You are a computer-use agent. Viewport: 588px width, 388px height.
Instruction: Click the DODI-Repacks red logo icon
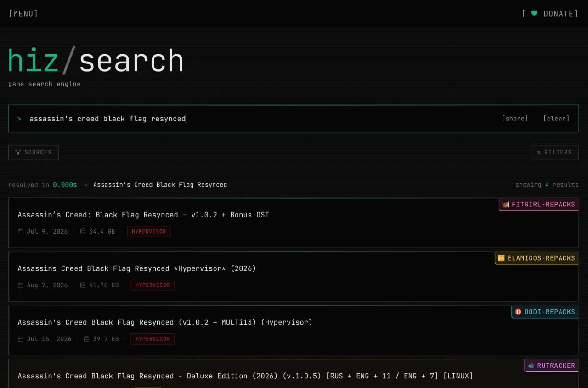pos(518,312)
